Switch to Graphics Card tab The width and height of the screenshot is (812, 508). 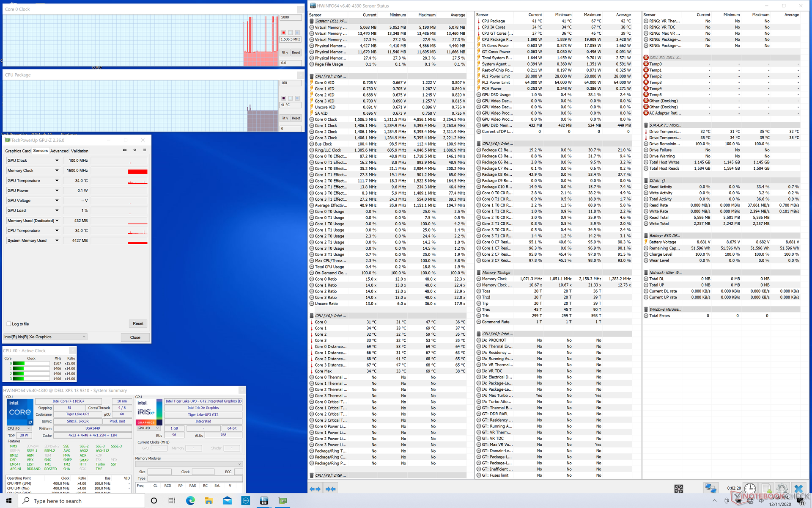coord(18,151)
